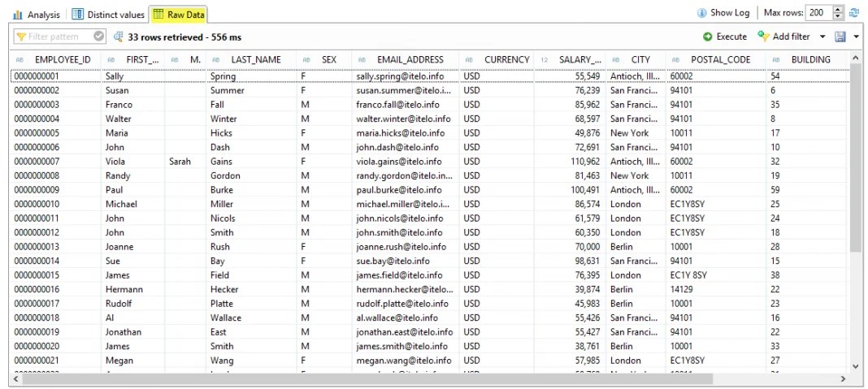Click the text type icon on SEX header
Image resolution: width=868 pixels, height=389 pixels.
click(306, 60)
